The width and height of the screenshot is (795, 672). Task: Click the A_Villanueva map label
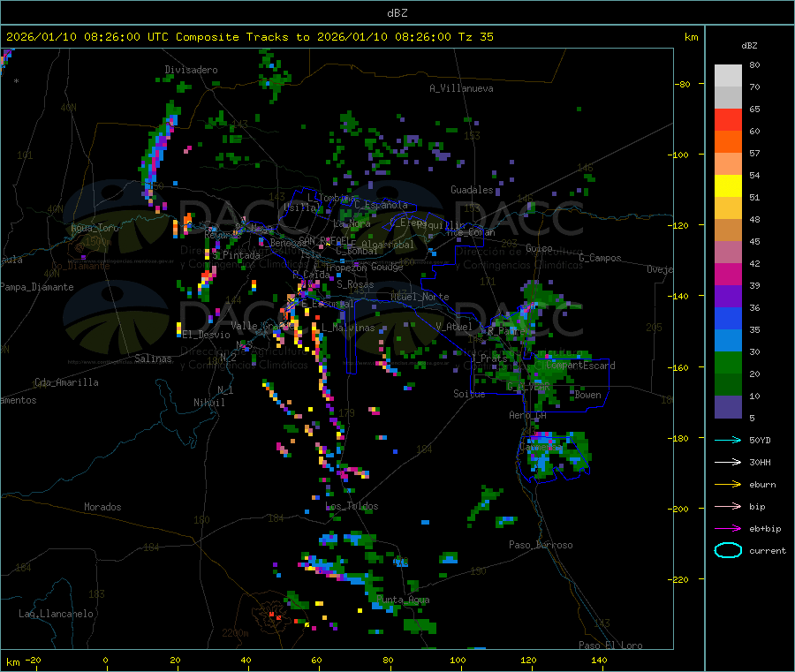[x=461, y=88]
